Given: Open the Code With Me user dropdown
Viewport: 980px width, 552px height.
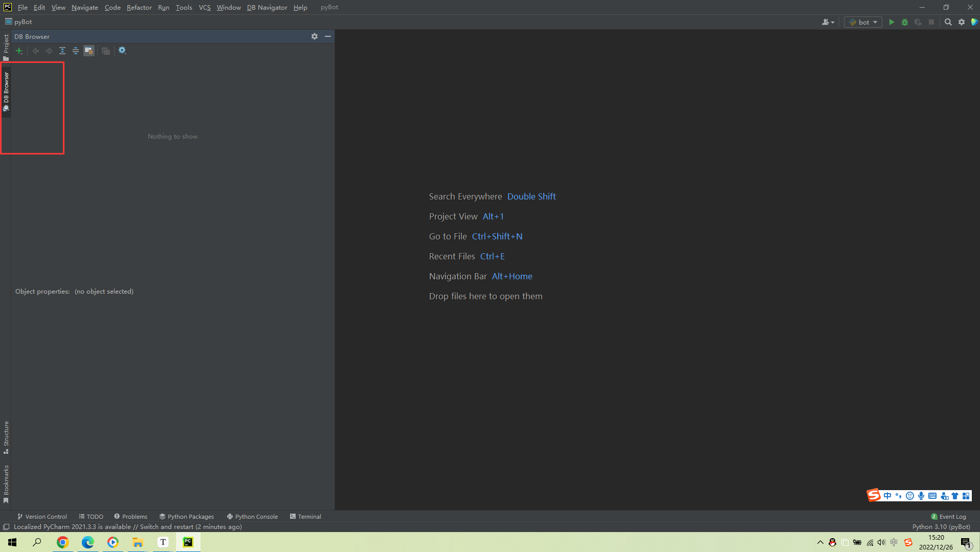Looking at the screenshot, I should point(828,22).
